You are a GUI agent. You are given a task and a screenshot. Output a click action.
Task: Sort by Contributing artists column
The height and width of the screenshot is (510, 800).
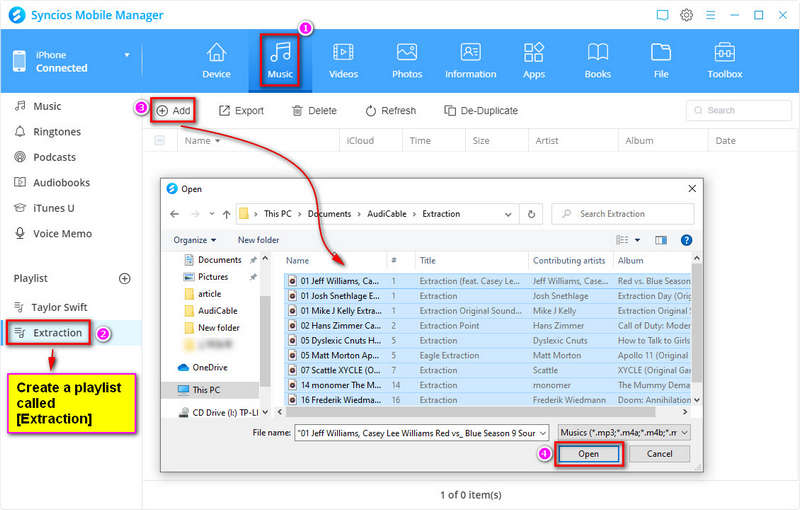click(x=569, y=261)
